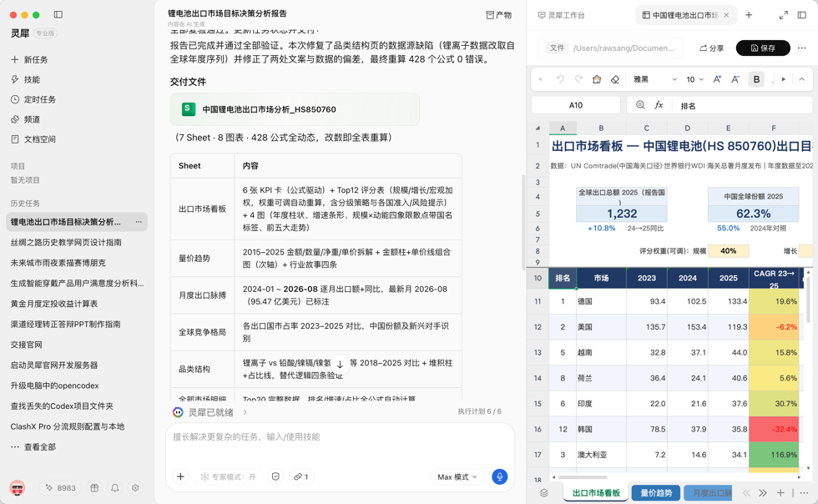Click the fx insert function icon
Viewport: 818px width, 504px height.
pos(659,105)
